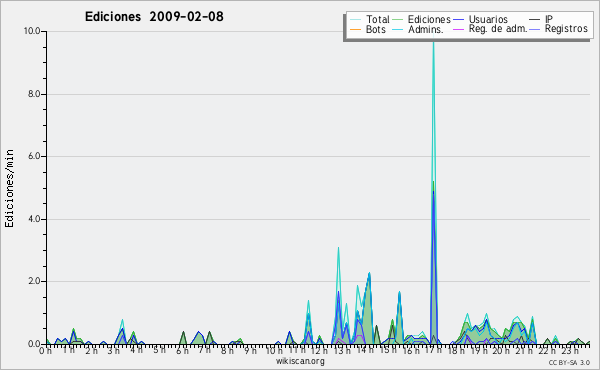Click the chart title 'Ediciones 2009-02-08'
The image size is (600, 370).
point(154,17)
